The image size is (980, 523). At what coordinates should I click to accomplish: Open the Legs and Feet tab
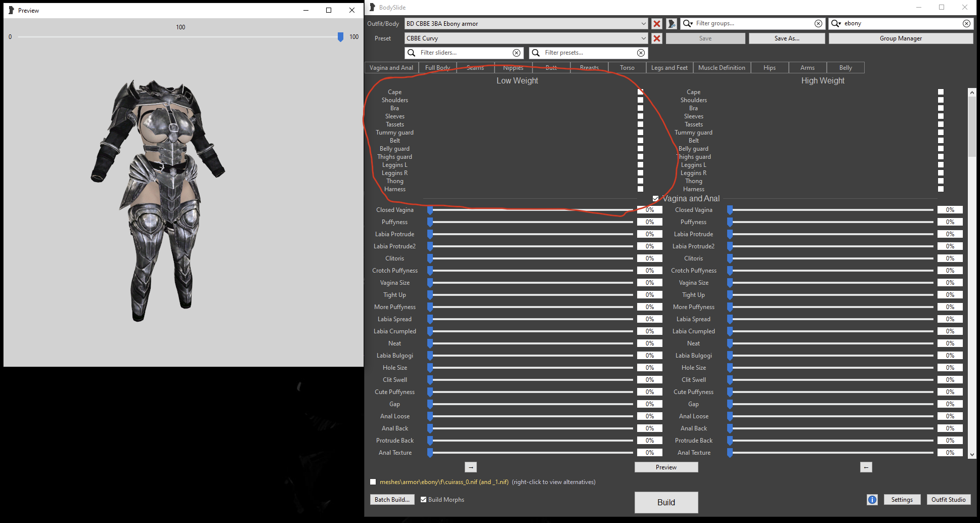(670, 68)
